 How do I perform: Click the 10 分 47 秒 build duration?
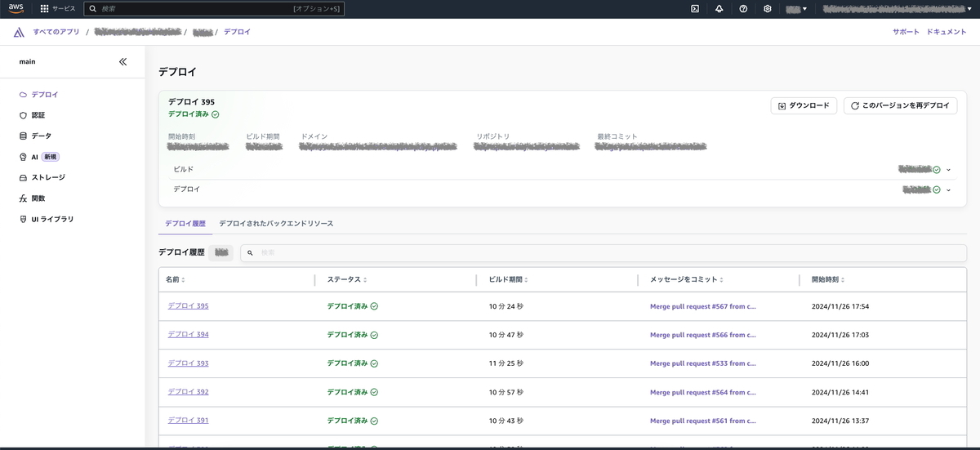506,335
